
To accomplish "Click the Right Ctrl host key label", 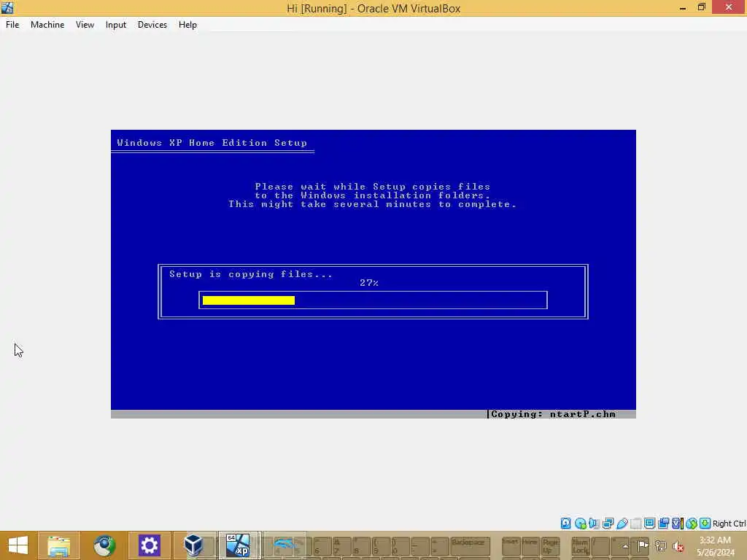I will coord(729,524).
